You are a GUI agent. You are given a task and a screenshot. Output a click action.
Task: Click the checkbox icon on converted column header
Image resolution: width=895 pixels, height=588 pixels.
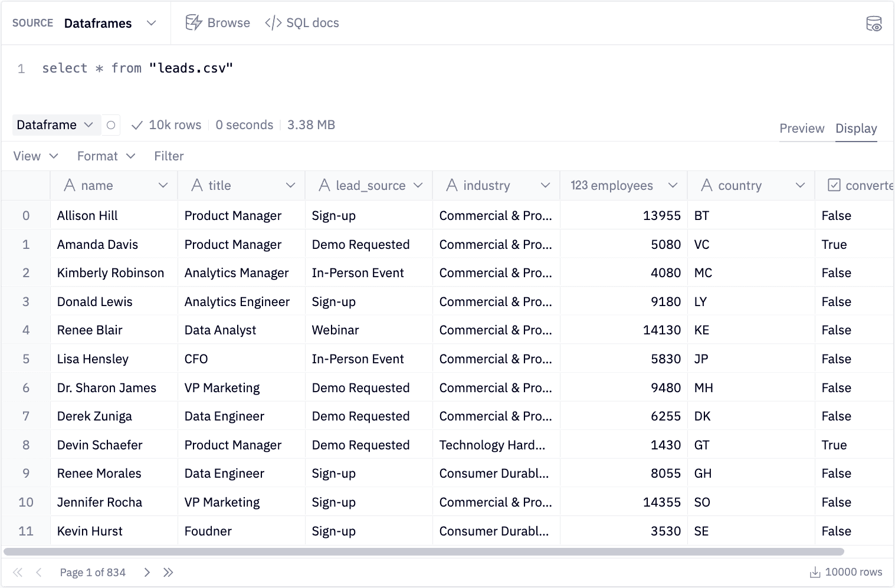click(x=834, y=185)
